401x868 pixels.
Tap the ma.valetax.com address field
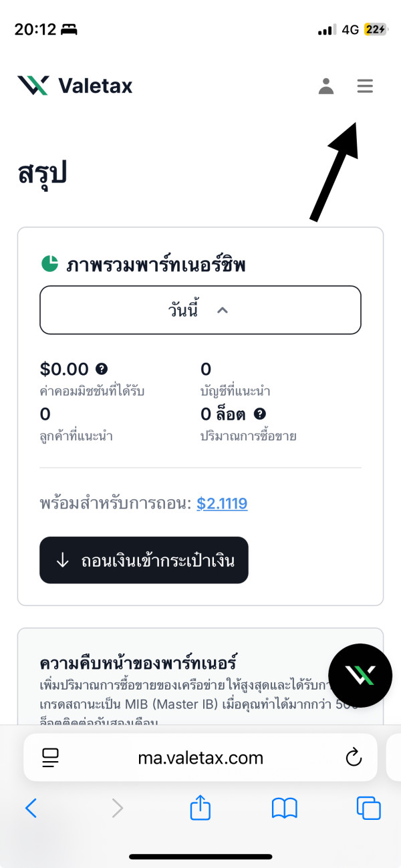coord(200,758)
